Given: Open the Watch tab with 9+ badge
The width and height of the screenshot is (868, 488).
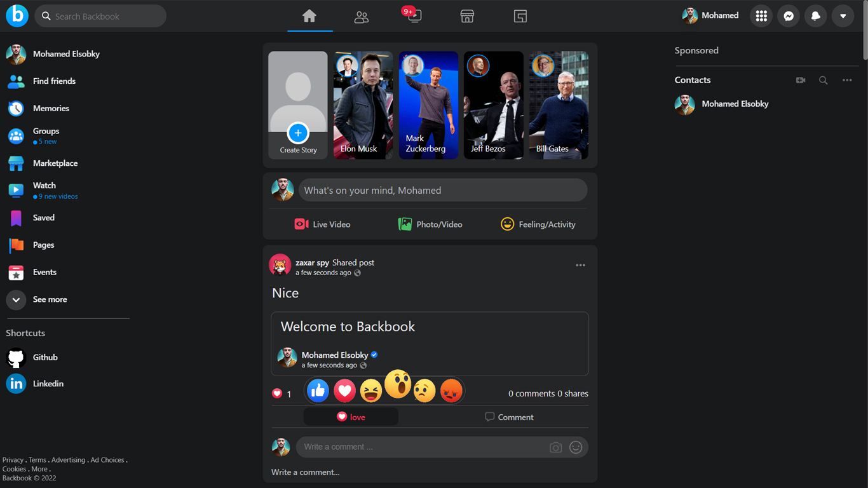Looking at the screenshot, I should click(414, 16).
